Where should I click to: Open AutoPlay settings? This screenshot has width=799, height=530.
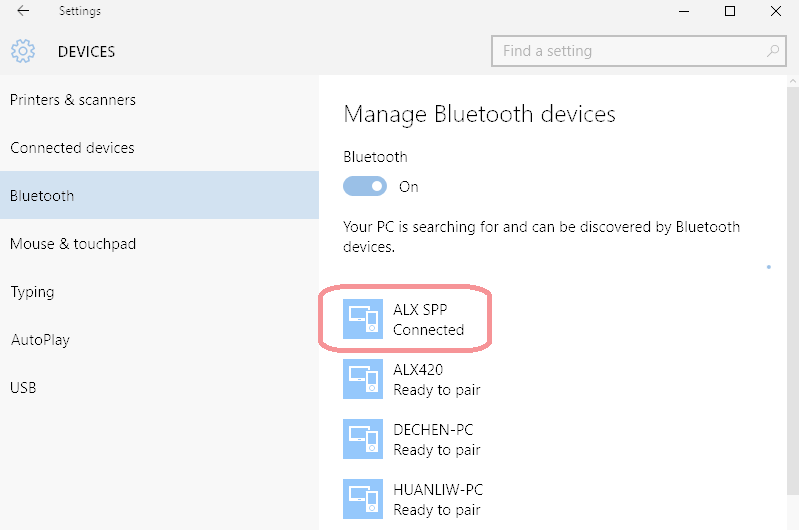(159, 339)
